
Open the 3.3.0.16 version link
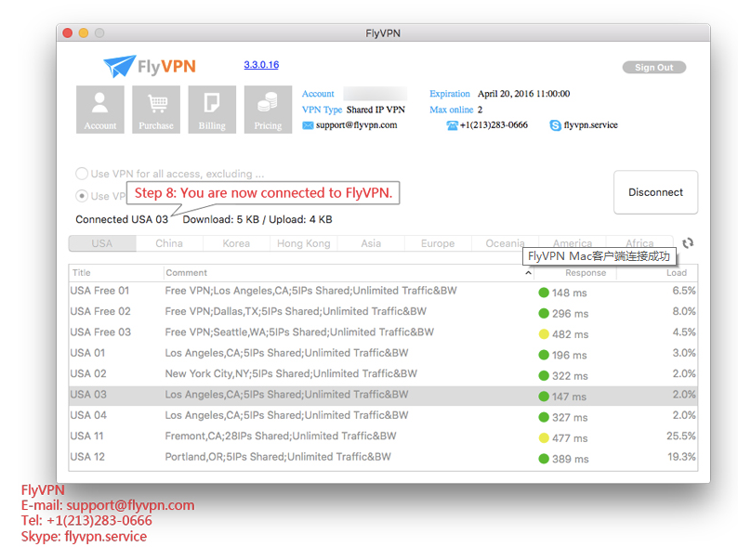click(x=261, y=65)
